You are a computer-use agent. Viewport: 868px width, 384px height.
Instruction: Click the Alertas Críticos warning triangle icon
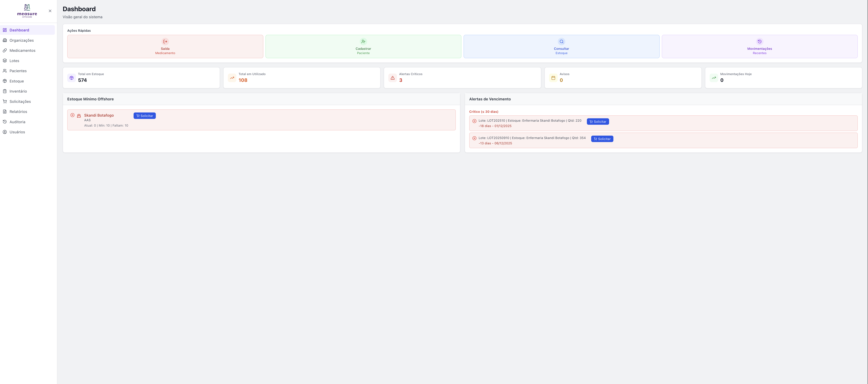point(392,78)
